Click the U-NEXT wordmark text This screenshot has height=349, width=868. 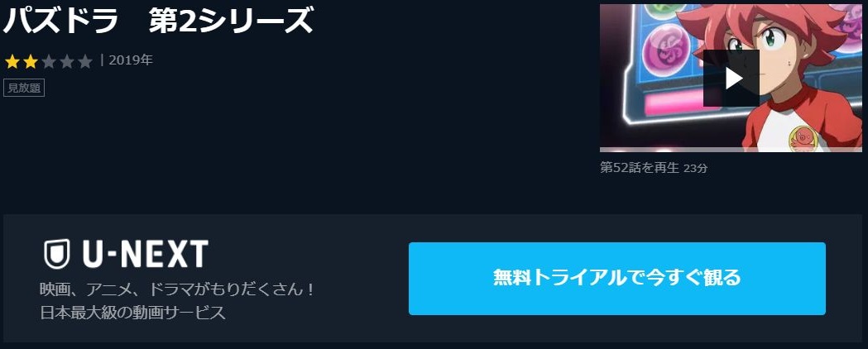pos(145,255)
